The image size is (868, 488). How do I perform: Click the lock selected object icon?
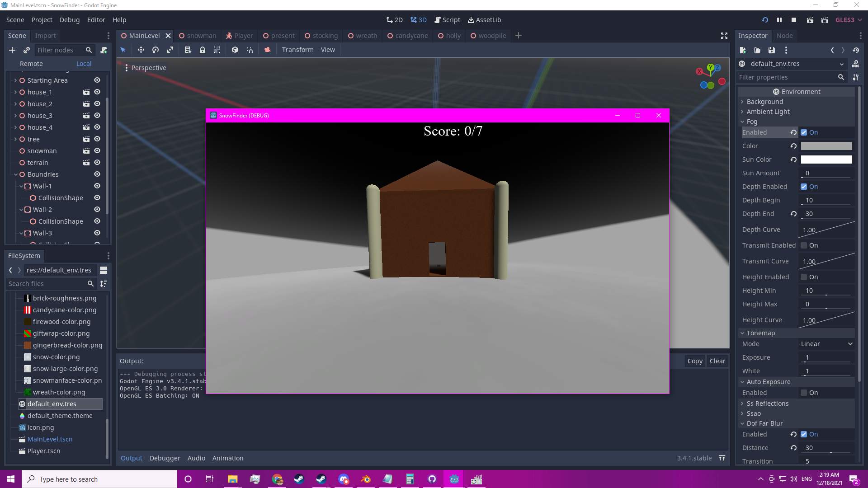pos(203,50)
